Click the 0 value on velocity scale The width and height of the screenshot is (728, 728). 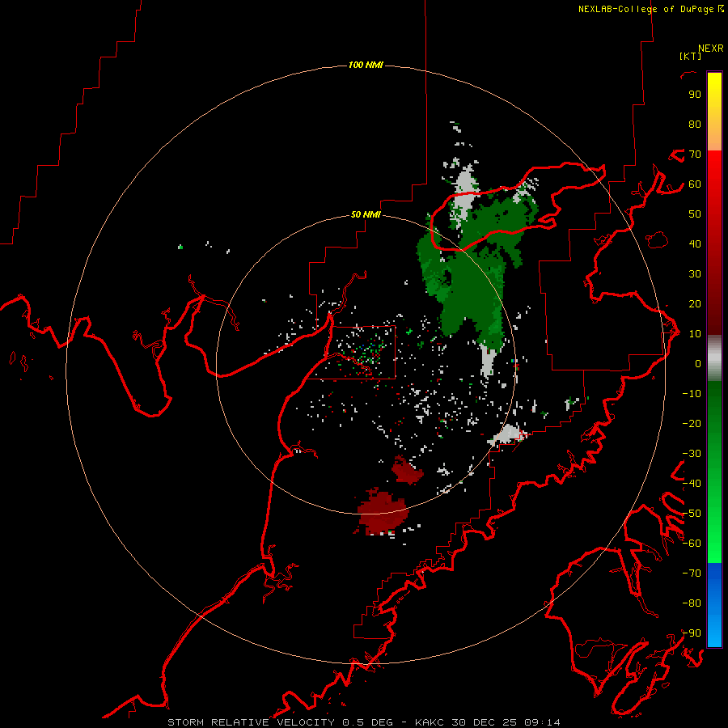[x=698, y=363]
